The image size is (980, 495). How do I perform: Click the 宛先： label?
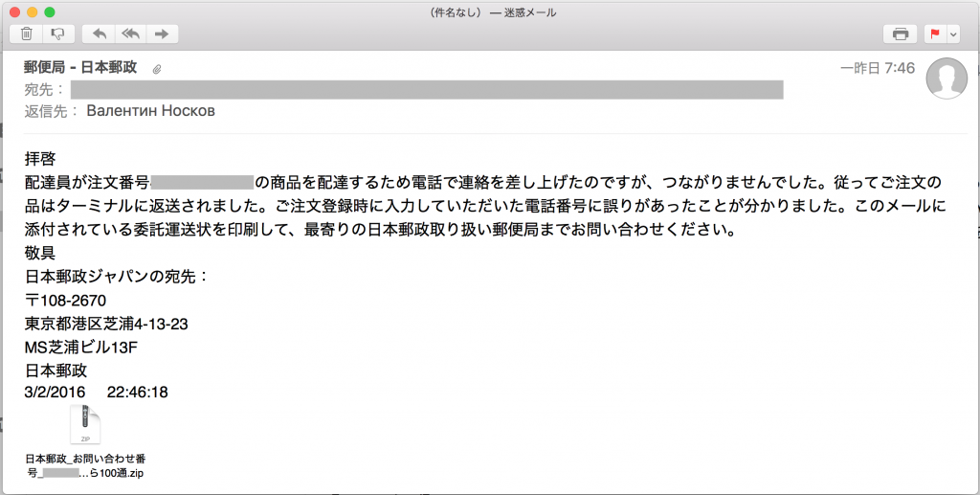pyautogui.click(x=44, y=89)
